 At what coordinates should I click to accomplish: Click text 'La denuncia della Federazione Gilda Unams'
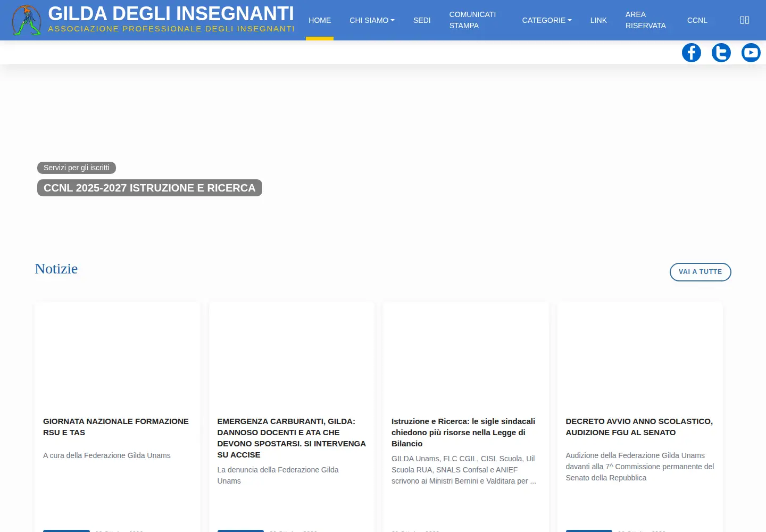(x=278, y=475)
